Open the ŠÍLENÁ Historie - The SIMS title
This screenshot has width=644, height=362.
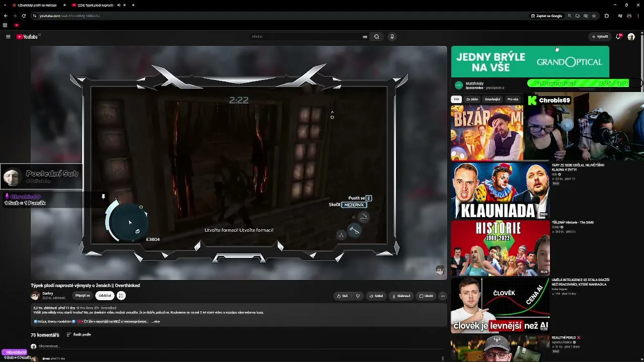pos(573,222)
